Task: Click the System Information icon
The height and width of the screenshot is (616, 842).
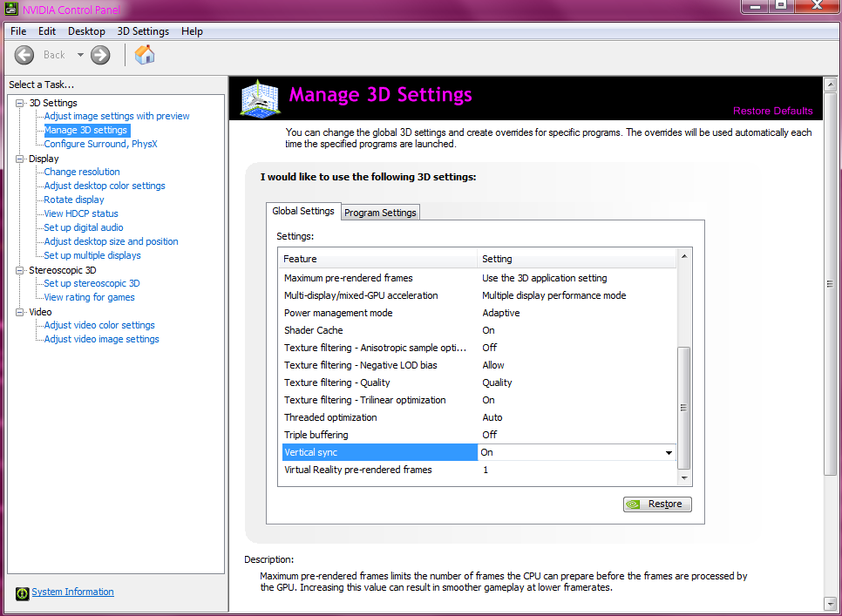Action: (22, 592)
